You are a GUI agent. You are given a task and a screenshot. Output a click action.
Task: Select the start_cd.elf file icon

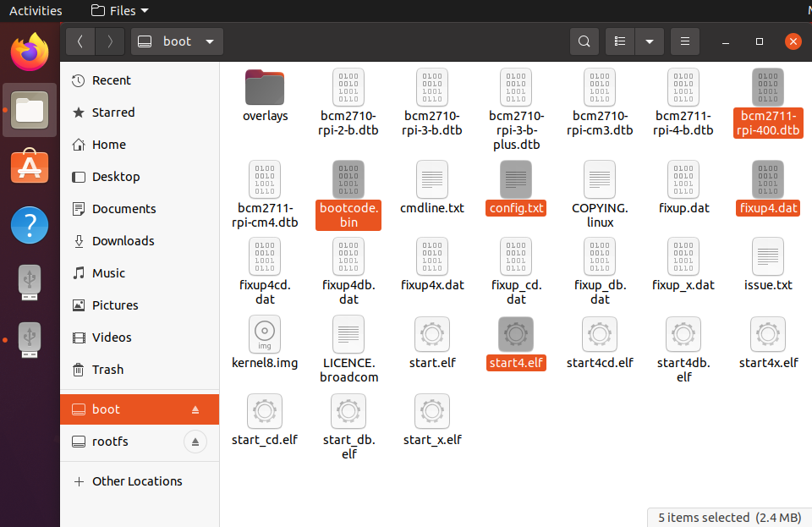(x=265, y=411)
